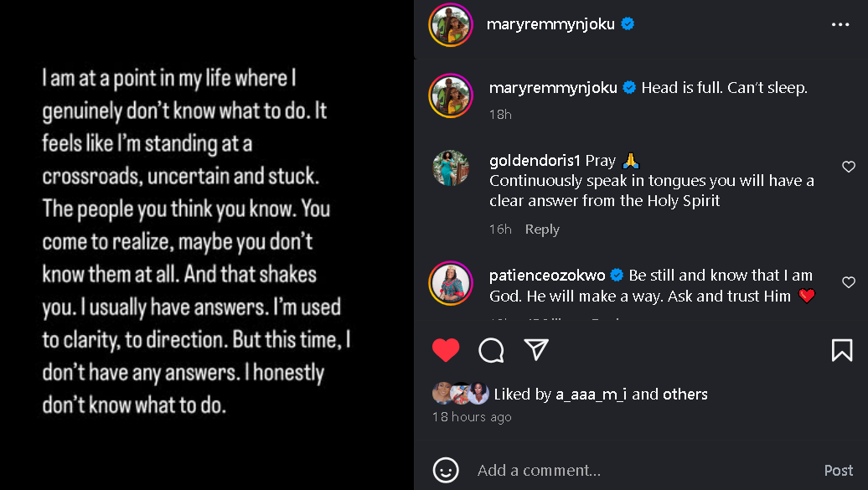Image resolution: width=868 pixels, height=490 pixels.
Task: Open goldendoris1 username link
Action: pyautogui.click(x=533, y=160)
